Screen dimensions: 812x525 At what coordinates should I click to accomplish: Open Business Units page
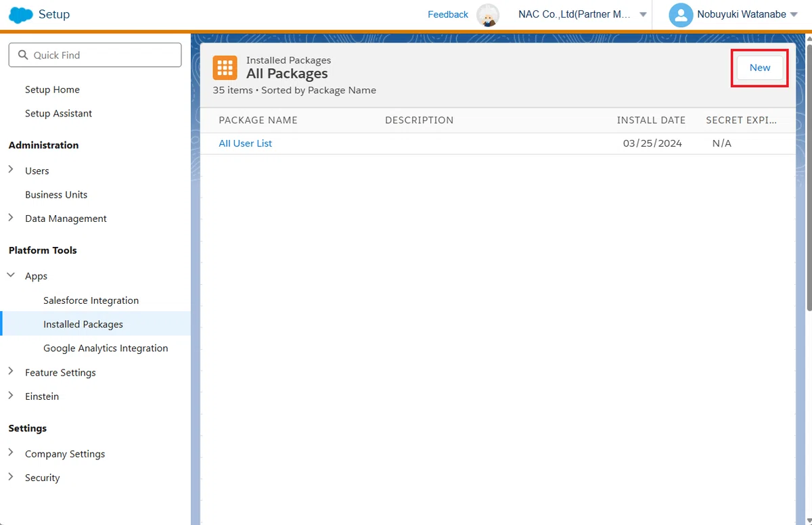coord(56,194)
